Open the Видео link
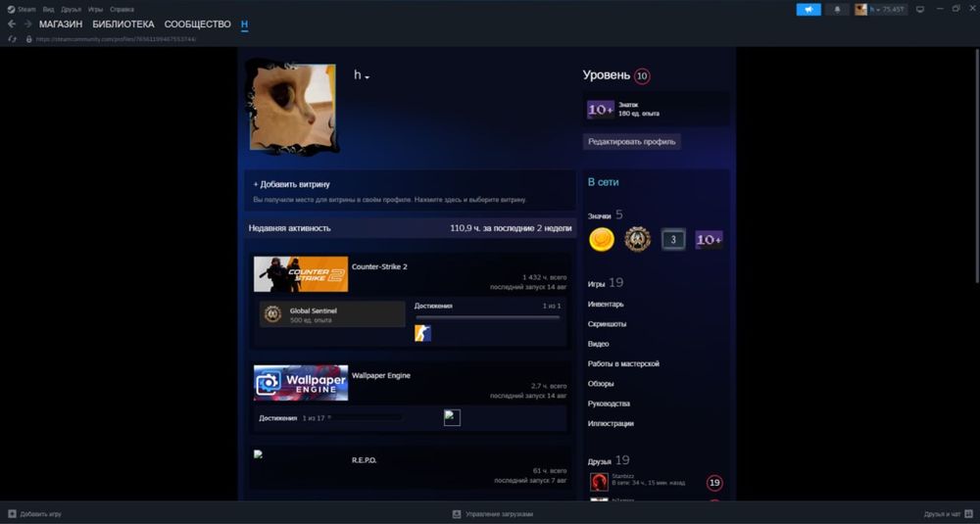The image size is (980, 524). 598,344
